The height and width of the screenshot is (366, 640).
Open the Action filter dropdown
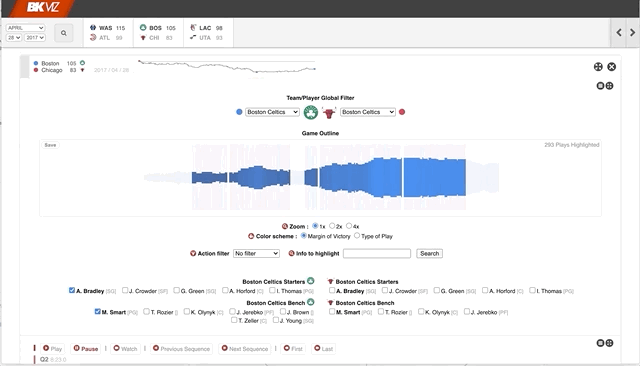click(256, 253)
